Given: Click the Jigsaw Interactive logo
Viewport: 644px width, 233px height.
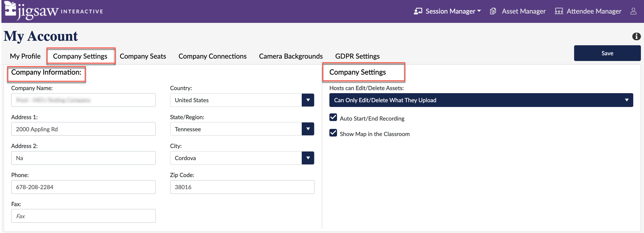Looking at the screenshot, I should pyautogui.click(x=53, y=11).
